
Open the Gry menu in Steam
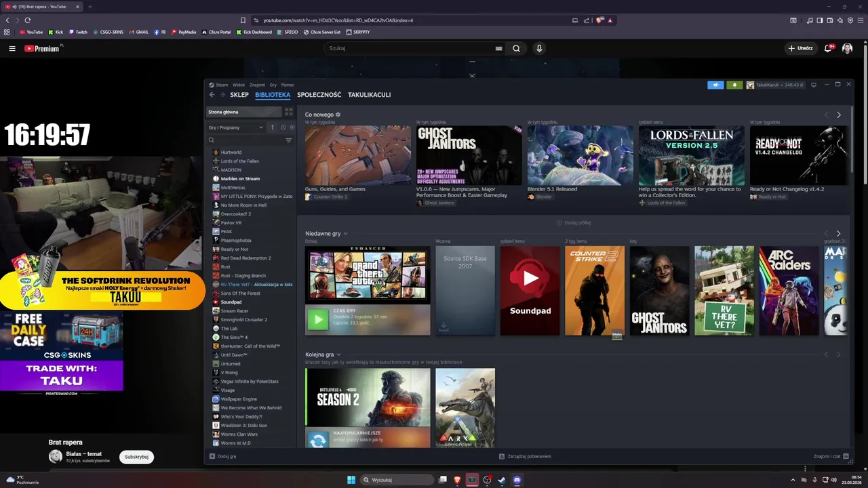pos(273,85)
